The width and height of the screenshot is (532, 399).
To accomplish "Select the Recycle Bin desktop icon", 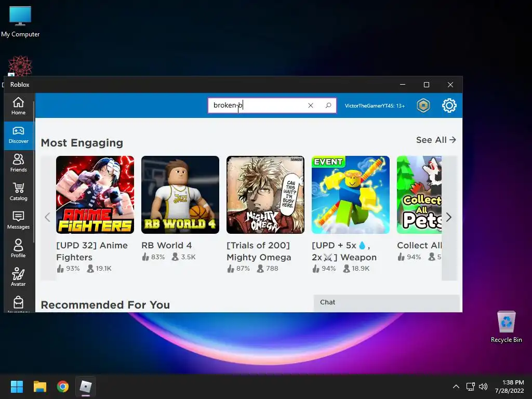I will [506, 327].
